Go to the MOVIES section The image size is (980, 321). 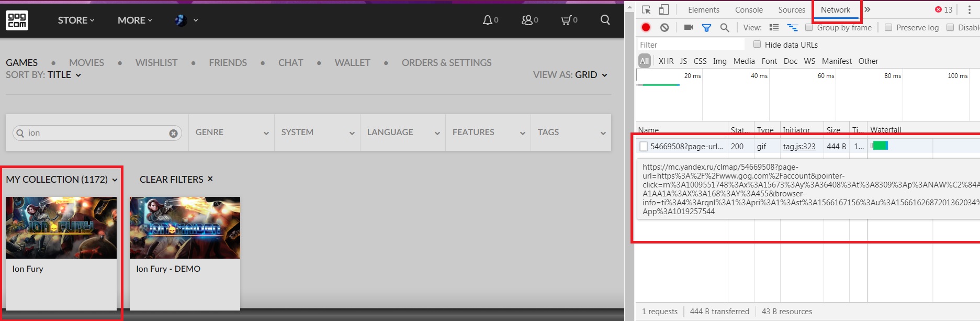(86, 63)
